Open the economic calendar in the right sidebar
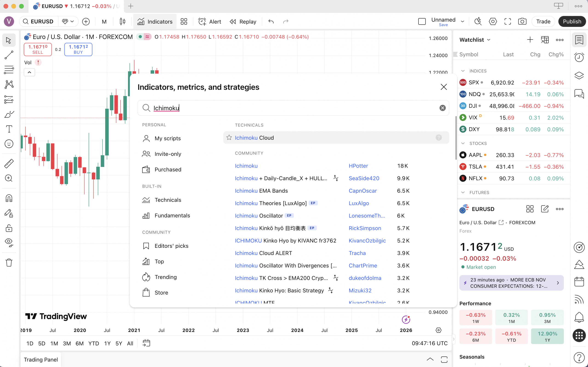 (580, 282)
